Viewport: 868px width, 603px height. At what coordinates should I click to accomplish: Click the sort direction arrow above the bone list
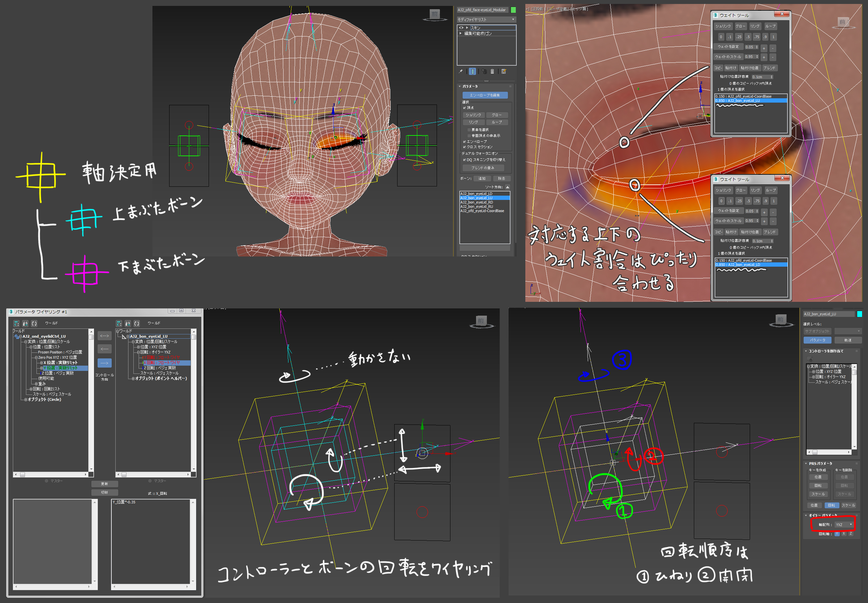coord(508,187)
